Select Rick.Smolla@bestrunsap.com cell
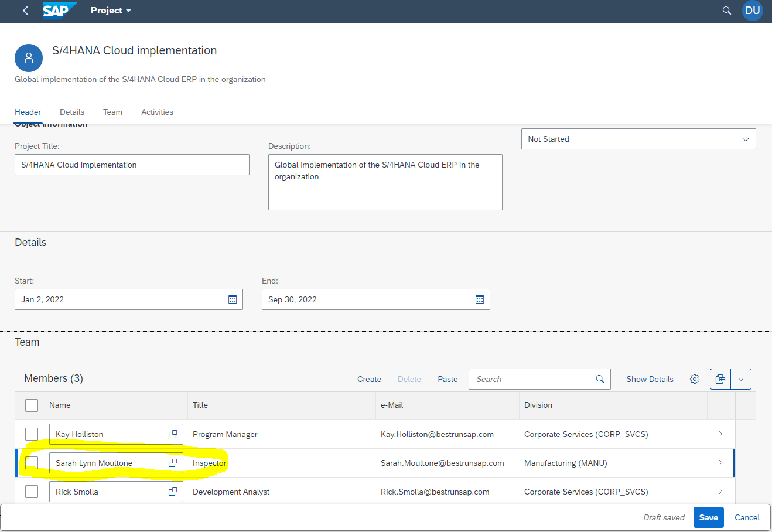Screen dimensions: 772x532 point(435,492)
